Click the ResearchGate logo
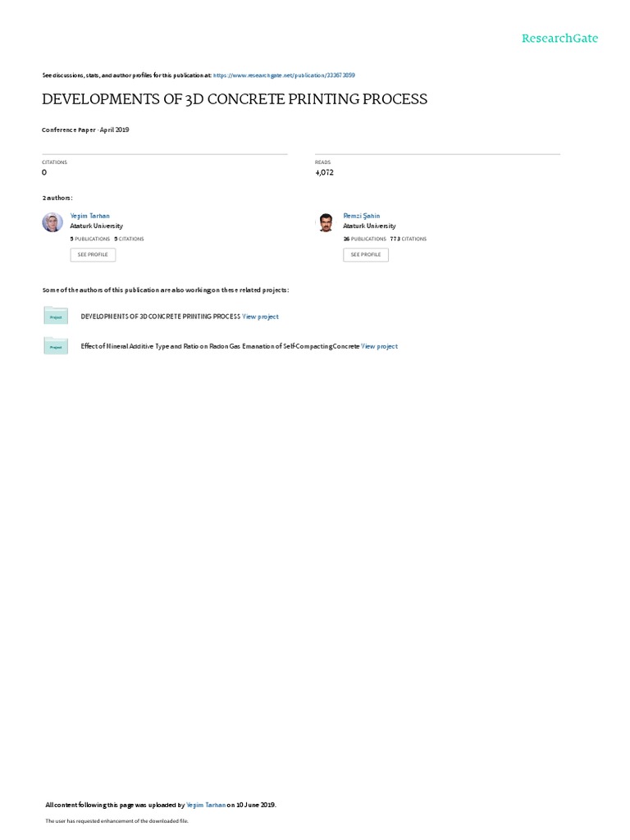This screenshot has height=840, width=630. 559,38
